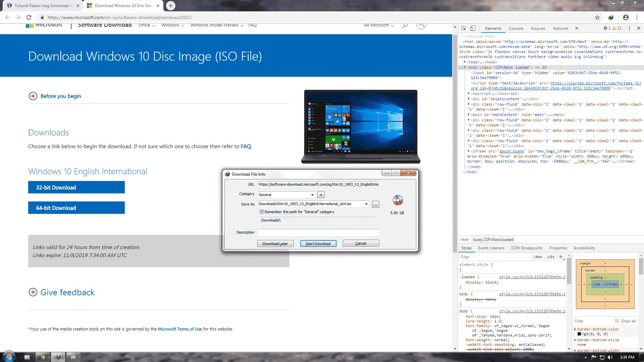Open the Microsoft Terms of Use link
Viewport: 644px width, 362px height.
(x=180, y=329)
